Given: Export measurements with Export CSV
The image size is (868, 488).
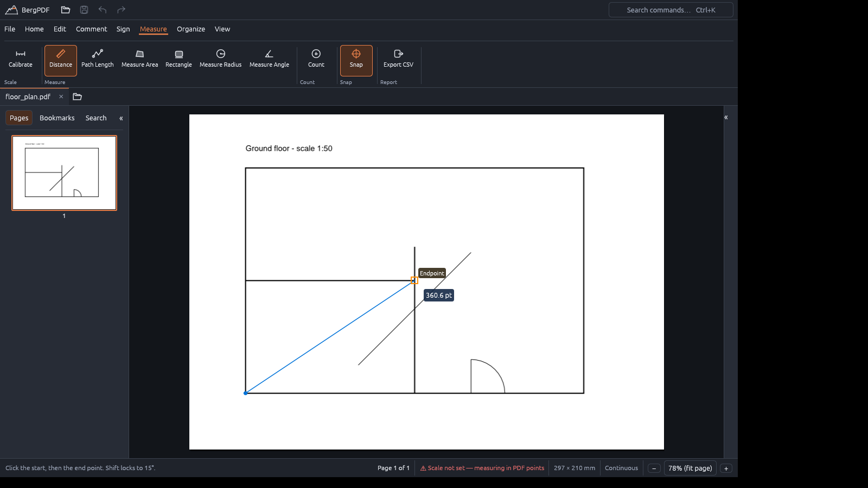Looking at the screenshot, I should coord(399,60).
